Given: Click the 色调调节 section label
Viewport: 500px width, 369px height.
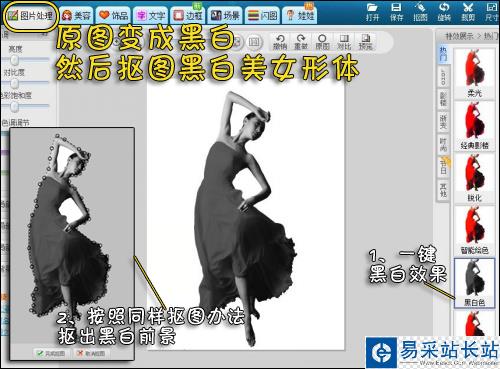Looking at the screenshot, I should 15,122.
